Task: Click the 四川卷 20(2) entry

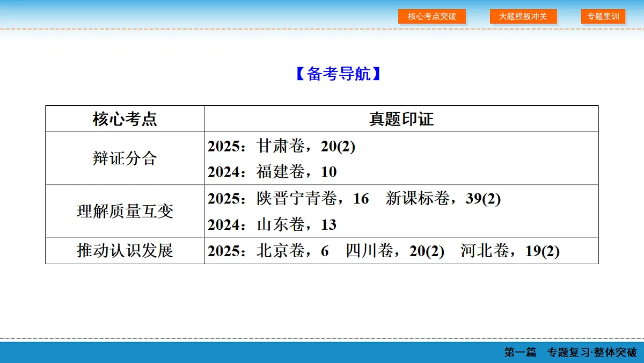Action: pos(395,251)
